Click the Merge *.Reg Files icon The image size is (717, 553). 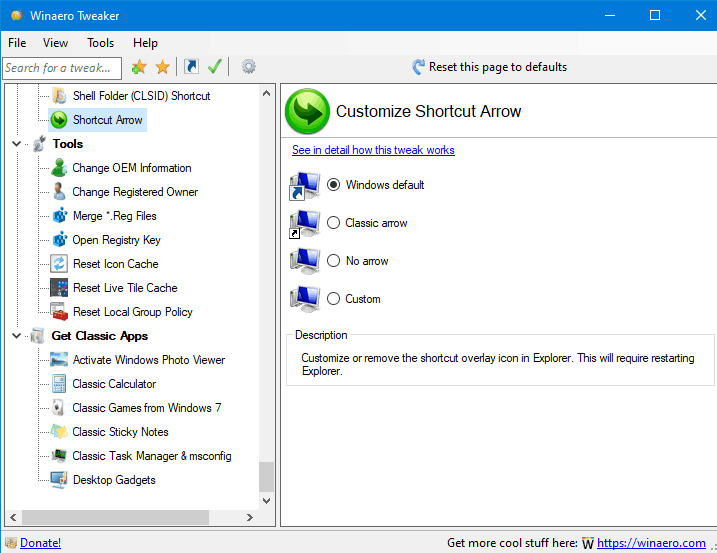coord(59,216)
